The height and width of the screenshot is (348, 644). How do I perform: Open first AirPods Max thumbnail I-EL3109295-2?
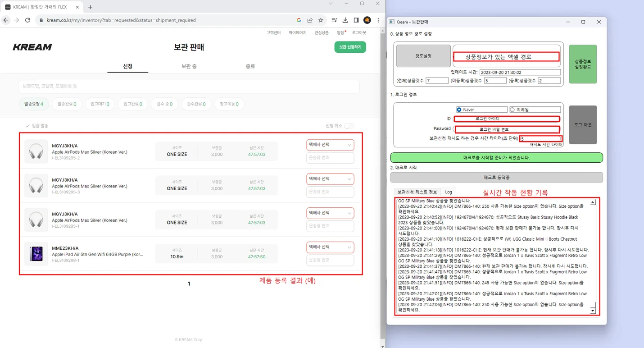(36, 151)
